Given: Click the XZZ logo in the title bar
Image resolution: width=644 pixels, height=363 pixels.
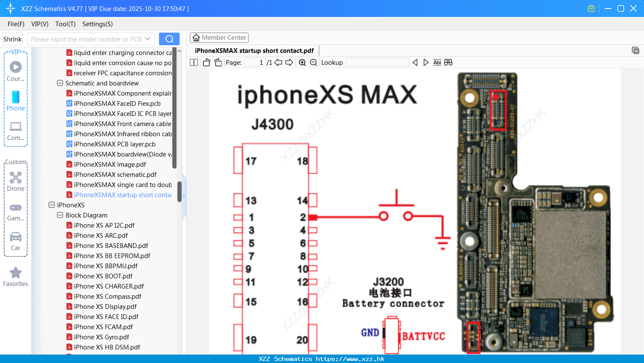Looking at the screenshot, I should click(x=10, y=8).
